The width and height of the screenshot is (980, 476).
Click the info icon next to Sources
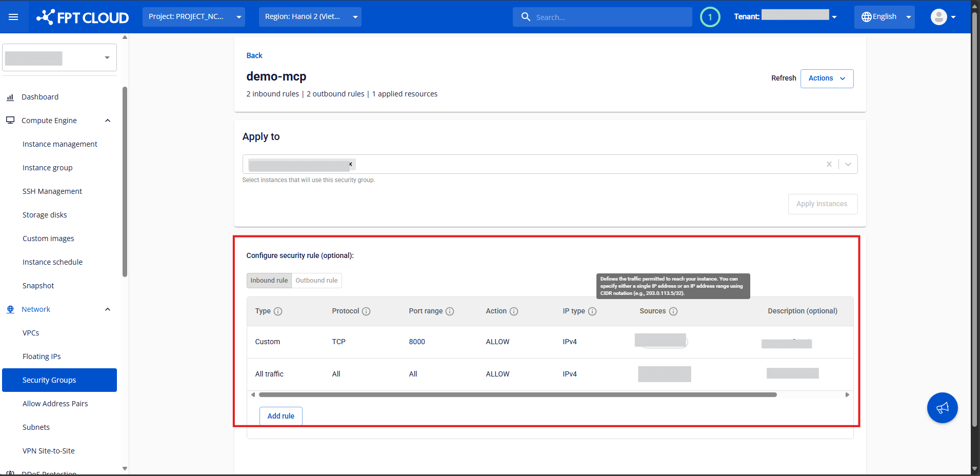click(673, 311)
